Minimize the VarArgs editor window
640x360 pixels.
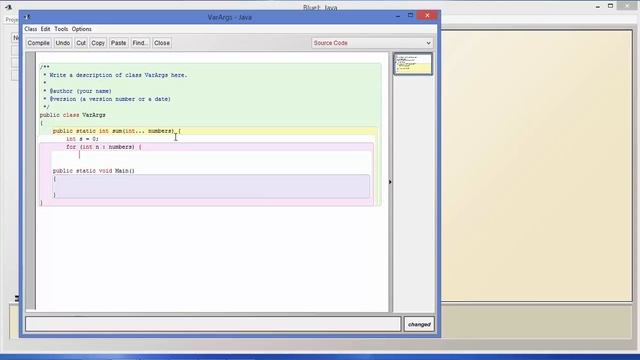(x=398, y=16)
